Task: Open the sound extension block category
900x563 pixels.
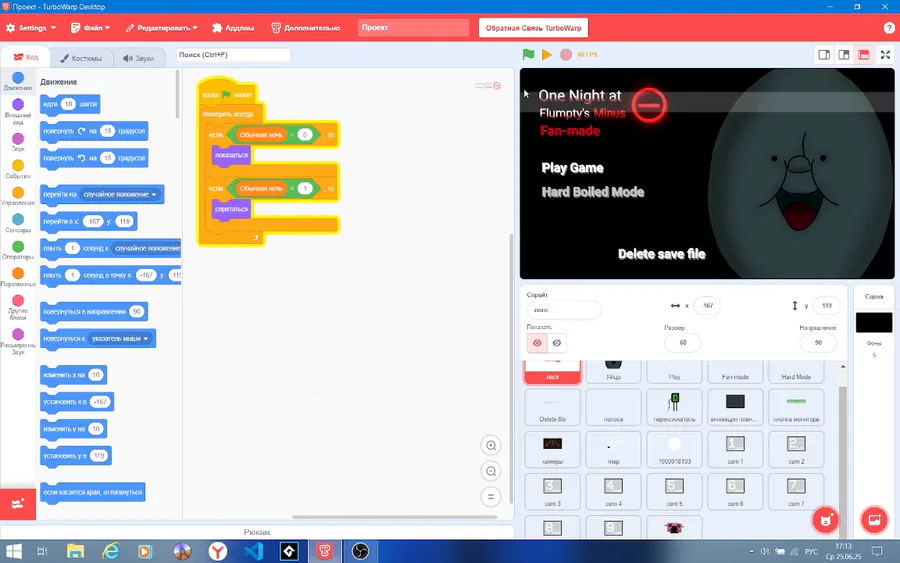Action: coord(18,341)
